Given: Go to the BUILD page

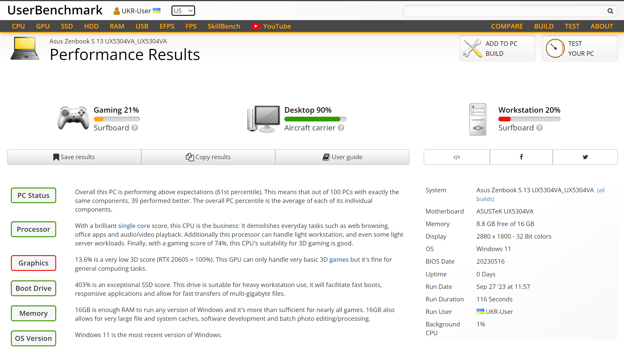Looking at the screenshot, I should tap(544, 26).
